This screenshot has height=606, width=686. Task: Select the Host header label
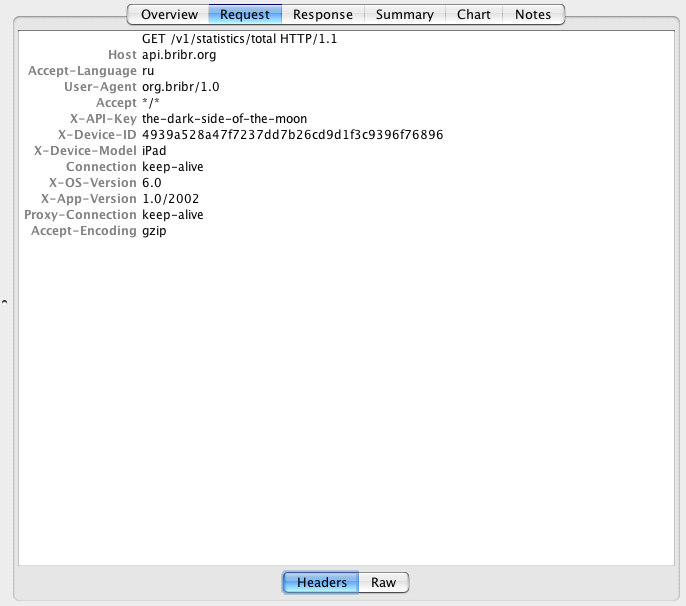tap(122, 55)
